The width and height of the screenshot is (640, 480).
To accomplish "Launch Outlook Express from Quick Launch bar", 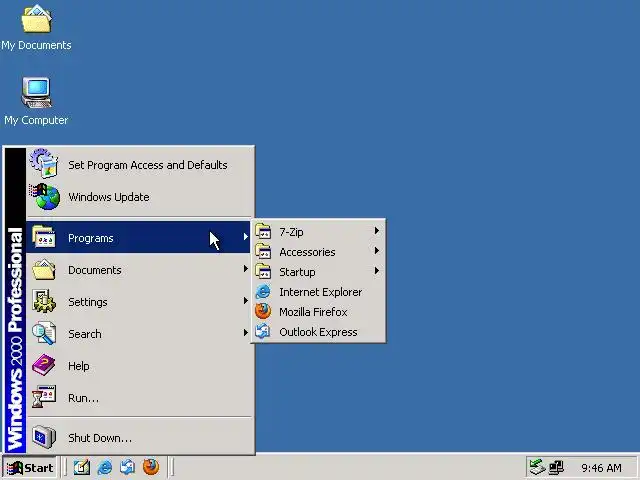I will pyautogui.click(x=127, y=467).
